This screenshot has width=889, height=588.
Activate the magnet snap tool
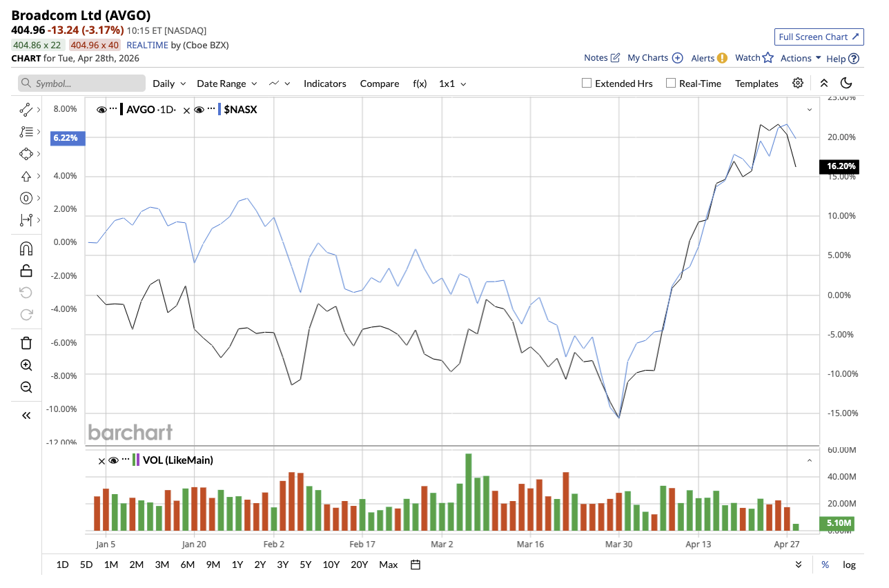coord(26,248)
